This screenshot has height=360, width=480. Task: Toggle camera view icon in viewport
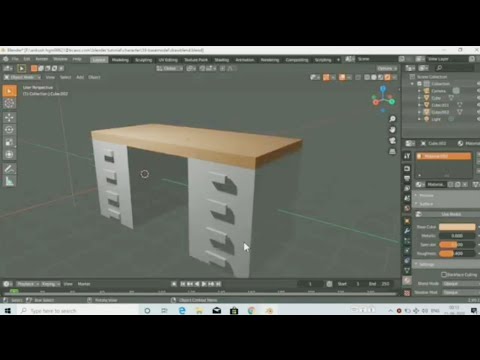point(392,141)
